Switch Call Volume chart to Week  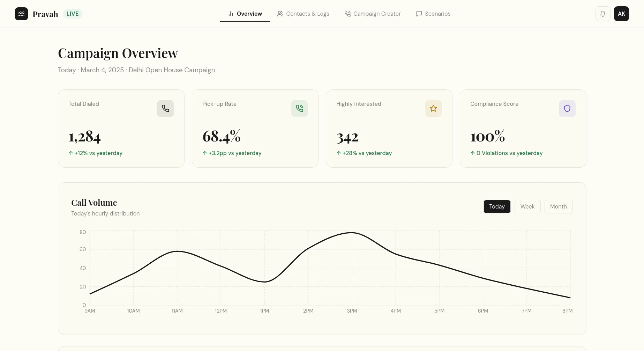click(527, 206)
